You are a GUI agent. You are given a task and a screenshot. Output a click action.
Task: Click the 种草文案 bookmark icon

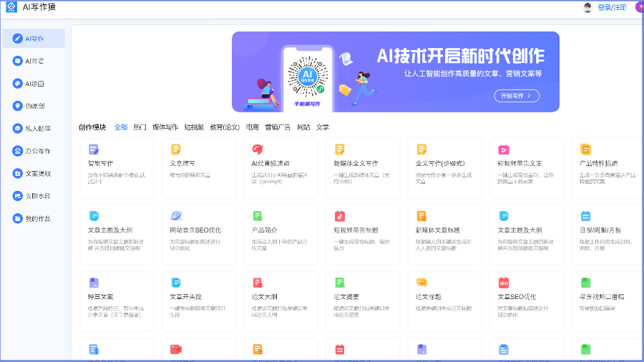(94, 283)
